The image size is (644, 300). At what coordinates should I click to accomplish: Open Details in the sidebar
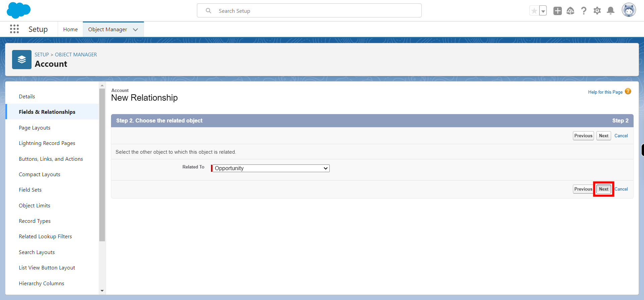coord(27,97)
